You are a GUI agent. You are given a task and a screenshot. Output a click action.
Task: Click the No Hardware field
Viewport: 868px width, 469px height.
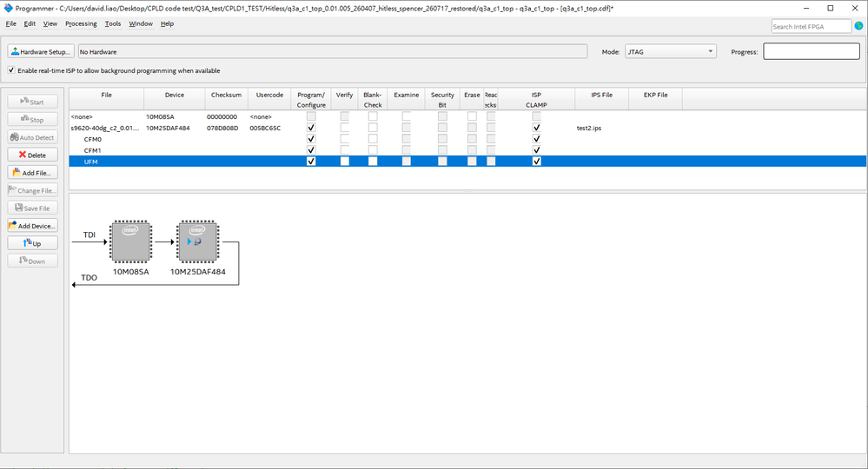[x=332, y=51]
